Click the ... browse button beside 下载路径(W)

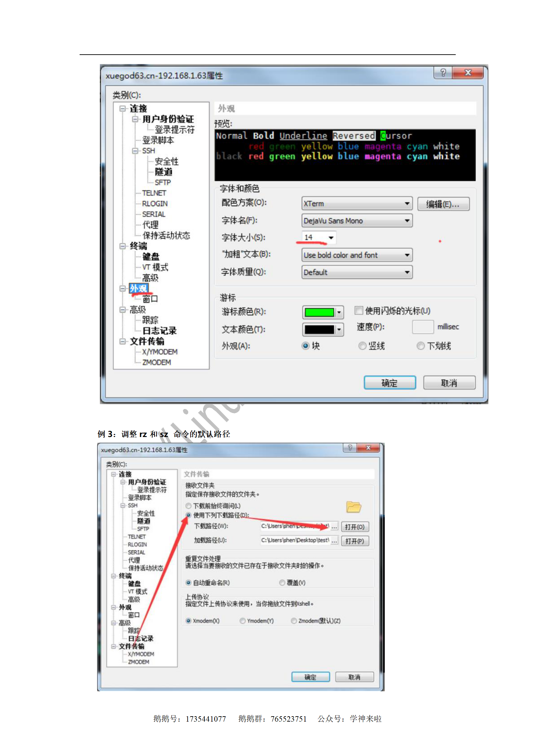tap(334, 526)
